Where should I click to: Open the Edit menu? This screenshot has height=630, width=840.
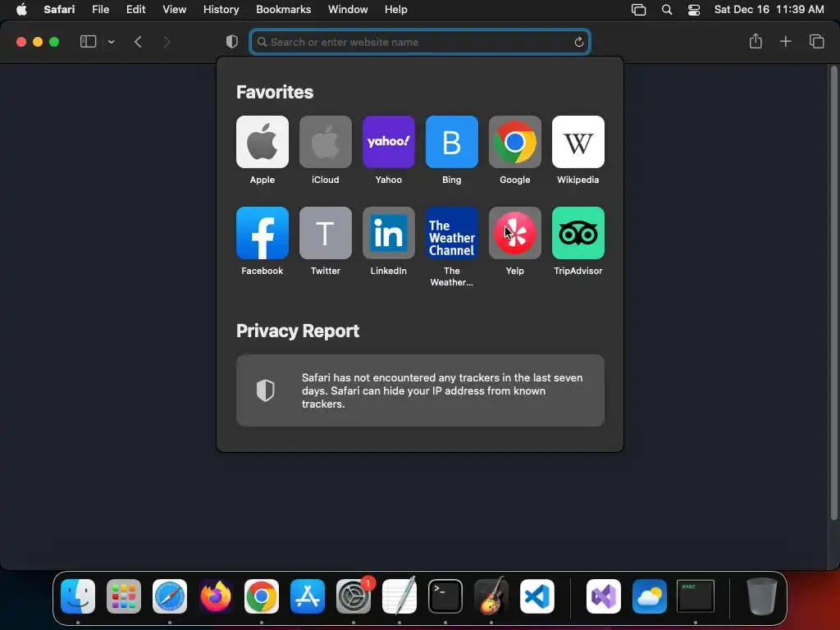click(x=135, y=9)
